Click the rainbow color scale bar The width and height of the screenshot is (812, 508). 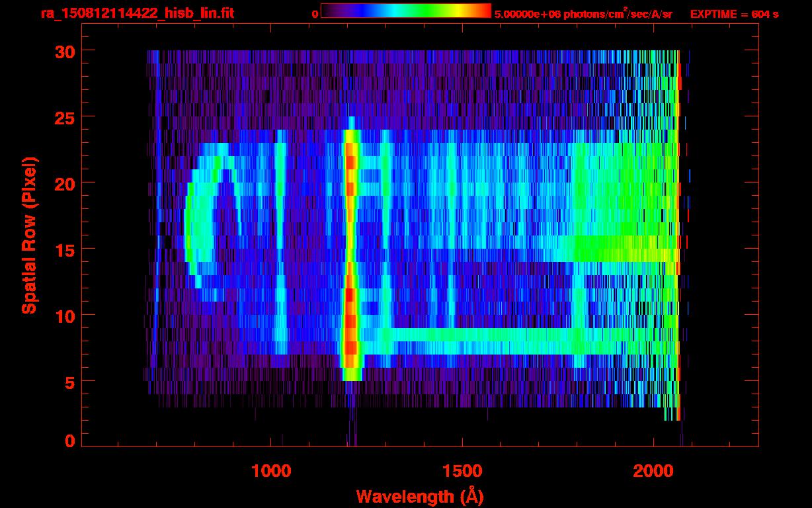coord(405,11)
